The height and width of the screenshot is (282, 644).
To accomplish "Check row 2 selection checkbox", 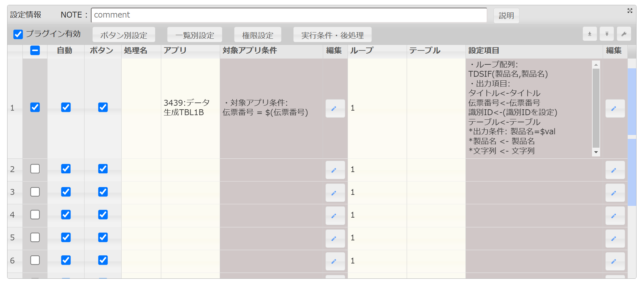I will point(35,169).
